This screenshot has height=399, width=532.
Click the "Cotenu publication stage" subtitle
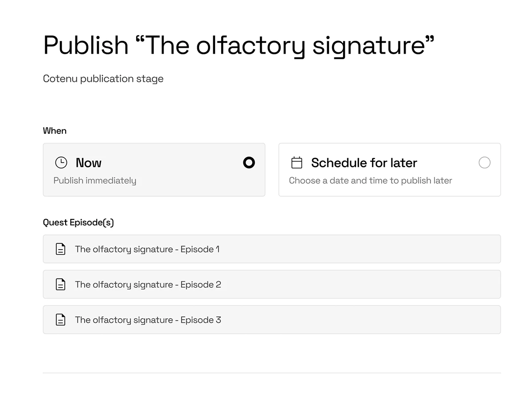(x=103, y=79)
